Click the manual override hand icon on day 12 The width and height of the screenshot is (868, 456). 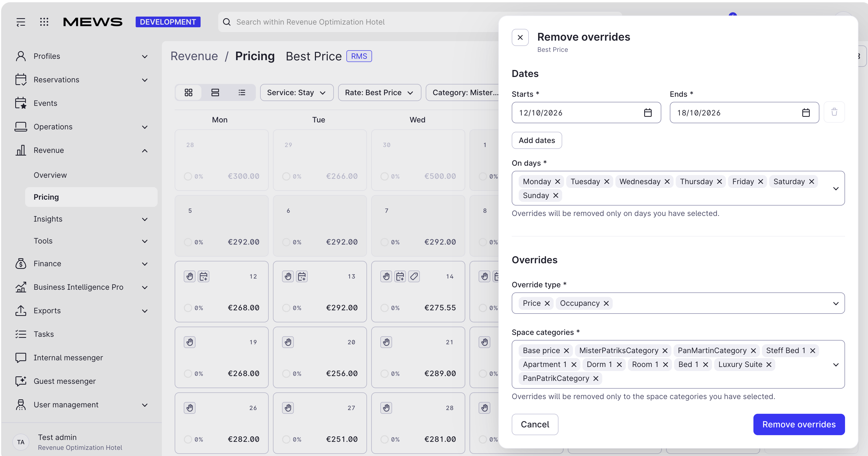(x=190, y=277)
